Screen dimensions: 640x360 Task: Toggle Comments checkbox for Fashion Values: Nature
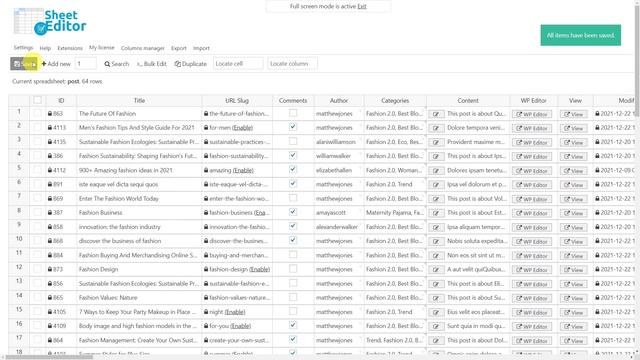[293, 297]
